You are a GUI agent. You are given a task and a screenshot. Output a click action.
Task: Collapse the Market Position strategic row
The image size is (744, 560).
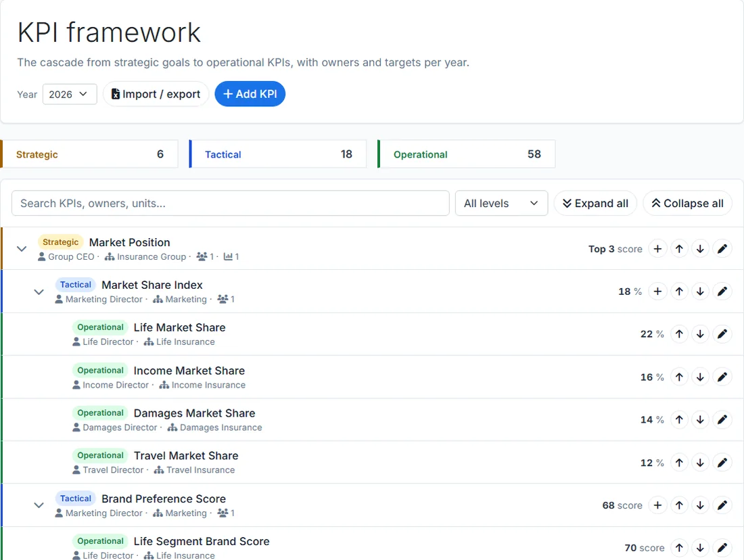coord(22,249)
